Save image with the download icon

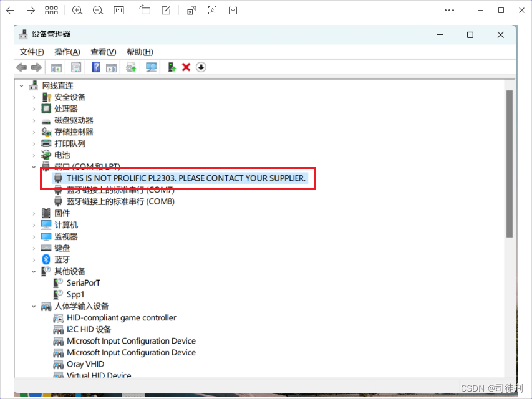click(x=233, y=10)
